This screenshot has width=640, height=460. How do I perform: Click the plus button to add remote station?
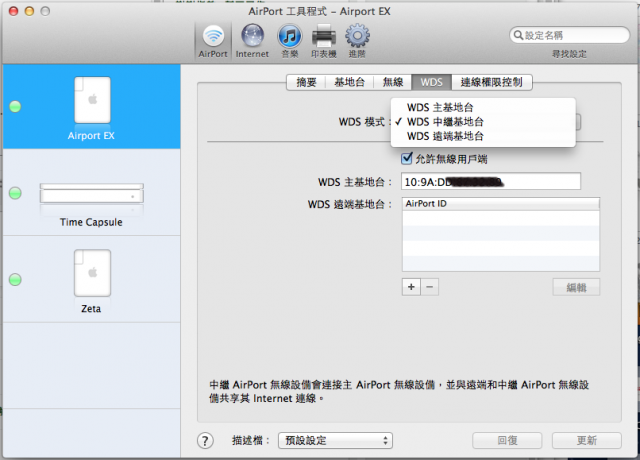(x=411, y=287)
